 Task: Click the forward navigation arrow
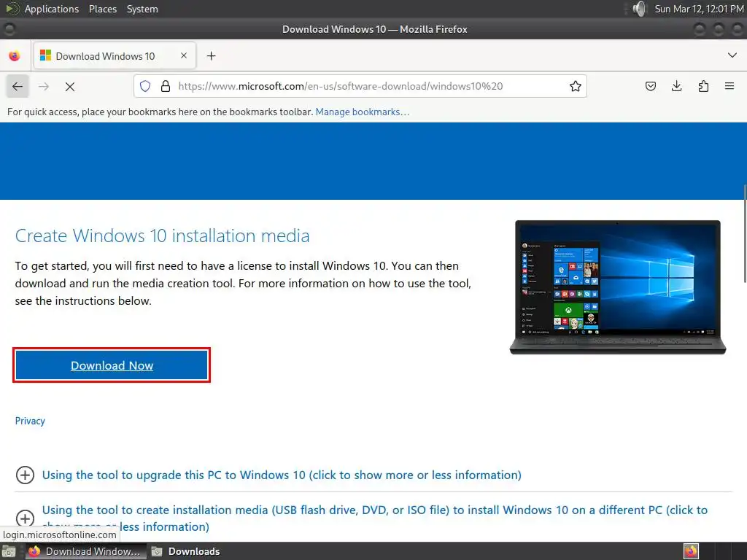click(x=44, y=86)
